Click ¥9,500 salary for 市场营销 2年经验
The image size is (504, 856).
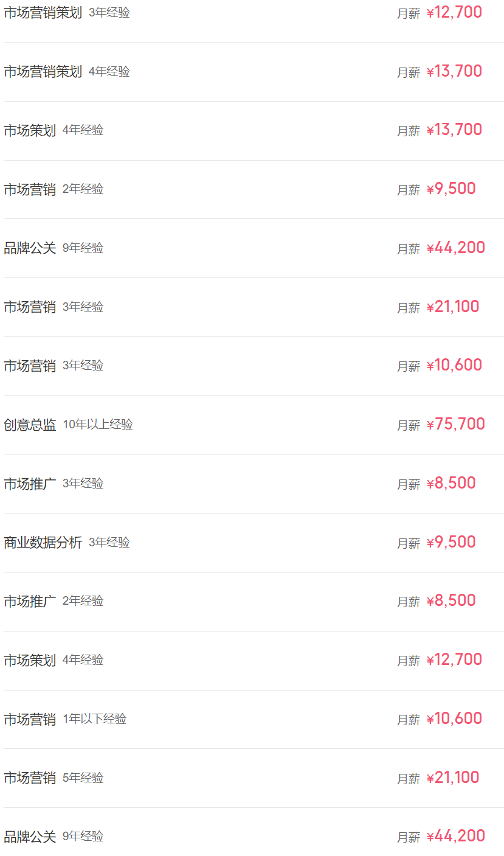click(451, 189)
